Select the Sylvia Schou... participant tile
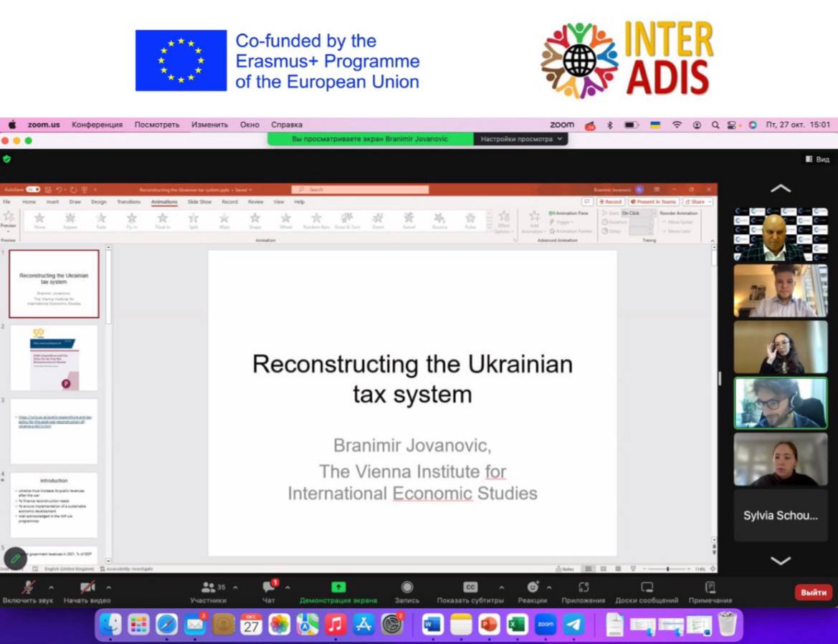 [x=780, y=515]
